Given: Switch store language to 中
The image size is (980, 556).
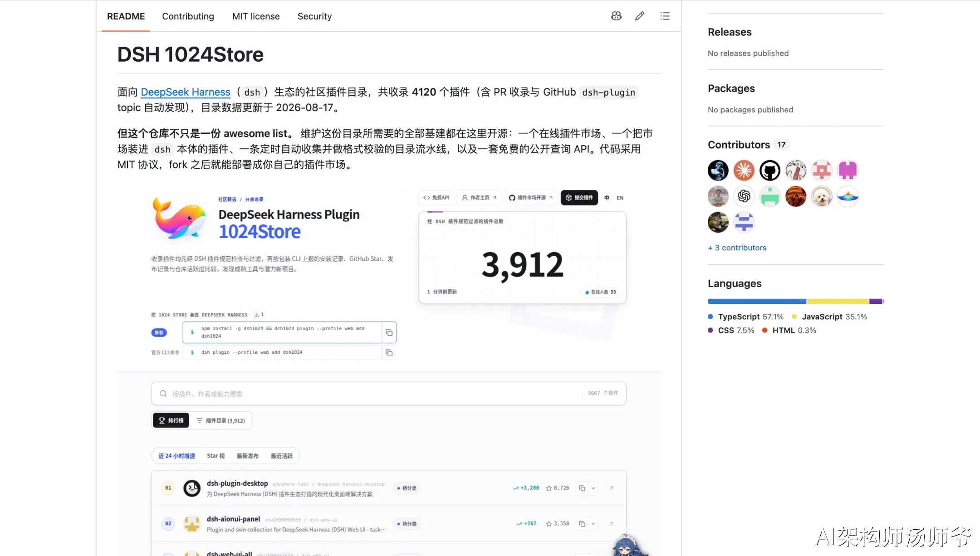Looking at the screenshot, I should pyautogui.click(x=607, y=198).
